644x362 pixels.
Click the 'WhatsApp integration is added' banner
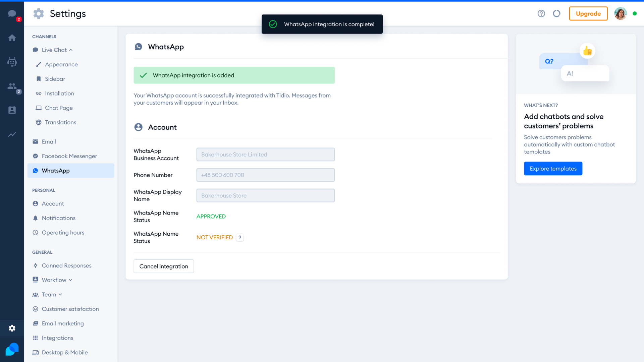point(234,75)
